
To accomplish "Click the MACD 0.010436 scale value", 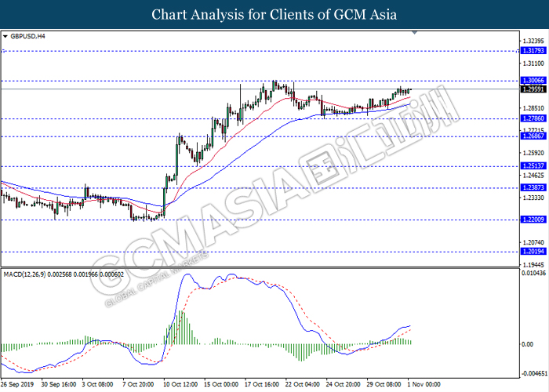I will tap(533, 273).
